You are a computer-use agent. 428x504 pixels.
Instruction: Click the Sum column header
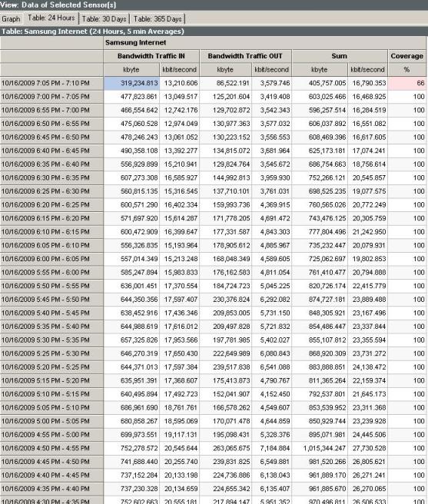[x=339, y=56]
